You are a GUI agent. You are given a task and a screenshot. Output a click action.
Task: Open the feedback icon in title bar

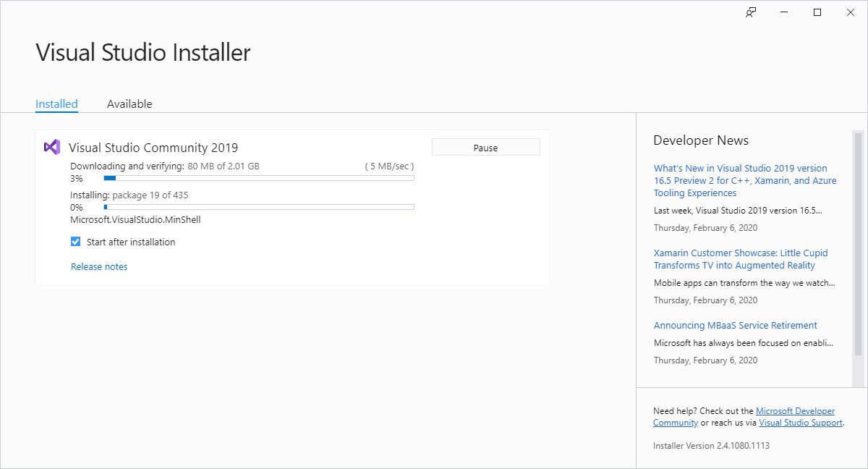click(x=752, y=12)
